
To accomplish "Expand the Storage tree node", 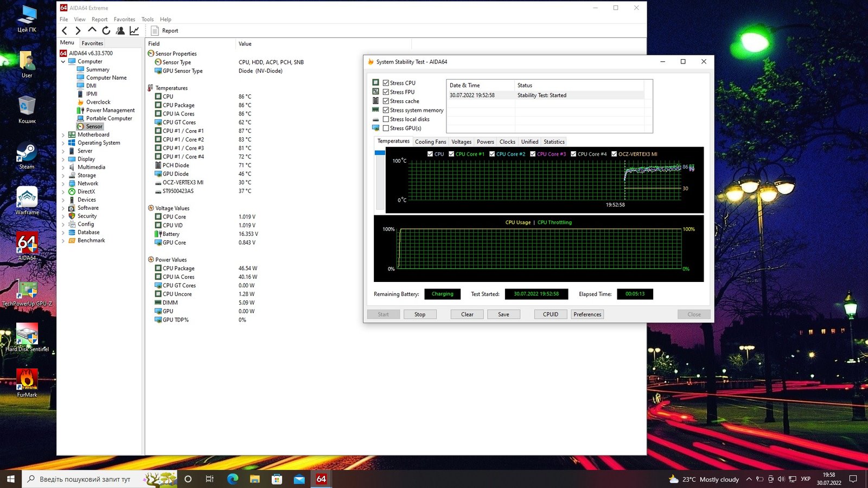I will coord(63,176).
